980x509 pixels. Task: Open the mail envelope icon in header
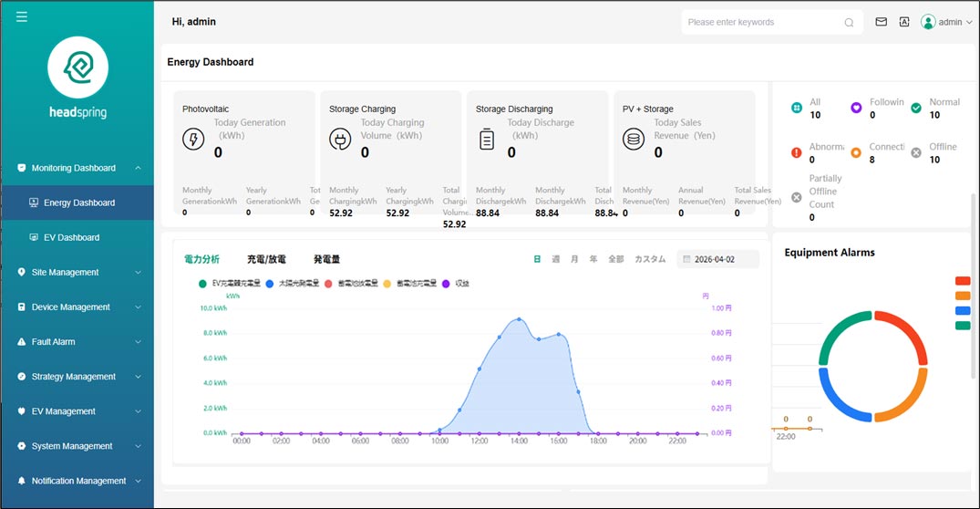coord(881,22)
